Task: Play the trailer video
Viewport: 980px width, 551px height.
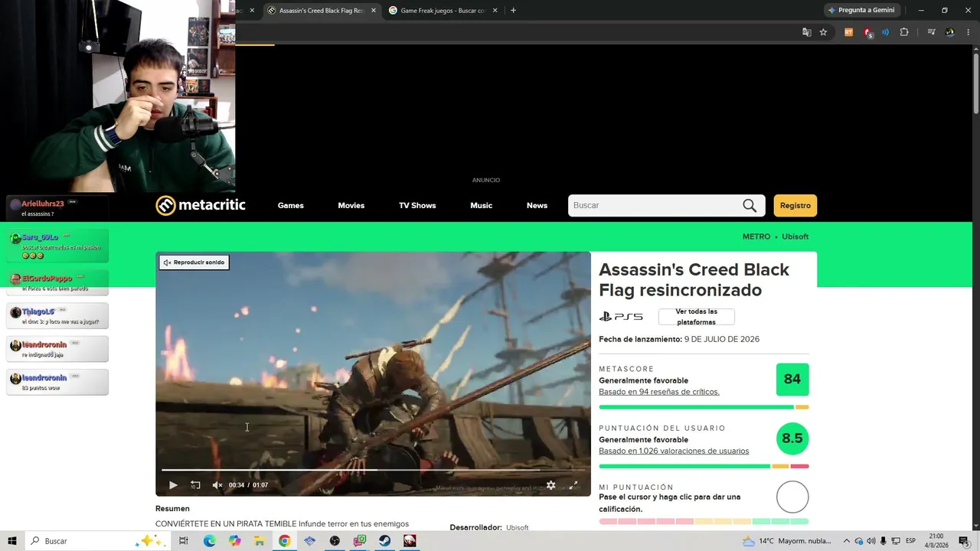Action: (x=173, y=485)
